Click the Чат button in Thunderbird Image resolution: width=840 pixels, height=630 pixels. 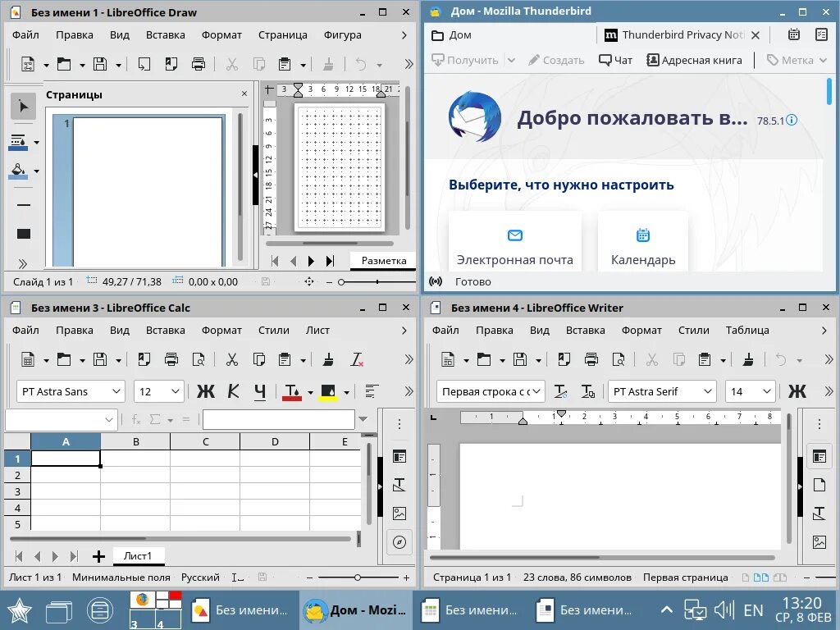tap(615, 60)
